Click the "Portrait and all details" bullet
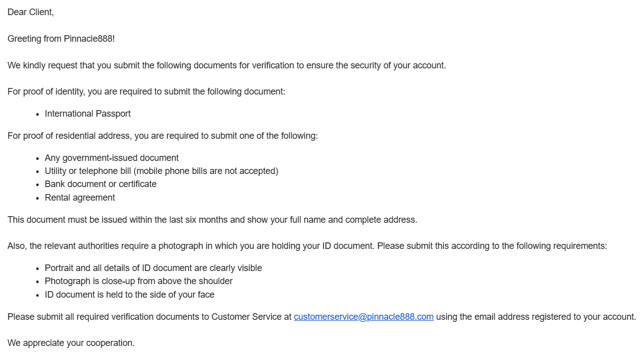Screen dimensions: 644x359 click(153, 268)
